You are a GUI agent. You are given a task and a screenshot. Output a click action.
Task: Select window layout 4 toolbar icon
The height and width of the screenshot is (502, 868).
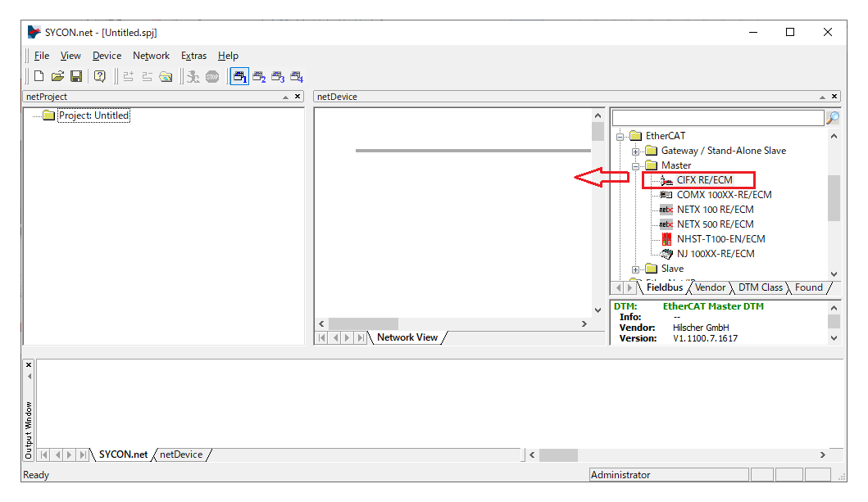(x=297, y=77)
